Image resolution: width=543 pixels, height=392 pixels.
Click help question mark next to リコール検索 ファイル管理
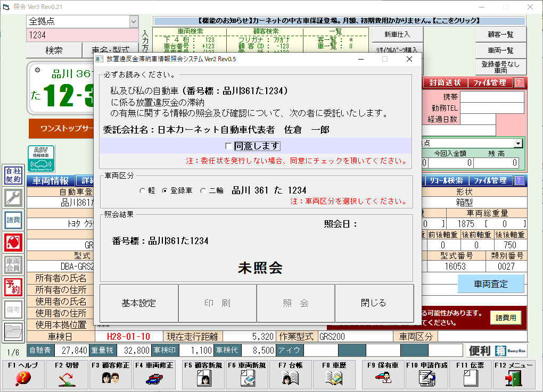pyautogui.click(x=519, y=181)
